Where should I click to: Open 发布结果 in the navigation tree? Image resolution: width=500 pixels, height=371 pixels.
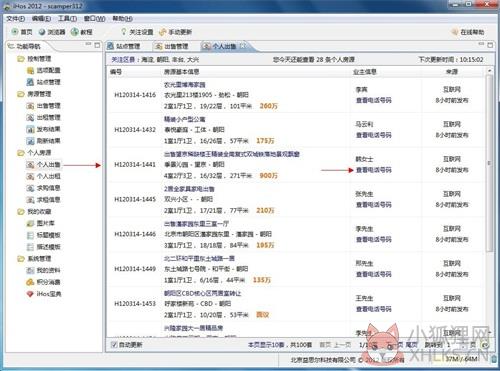pyautogui.click(x=44, y=129)
